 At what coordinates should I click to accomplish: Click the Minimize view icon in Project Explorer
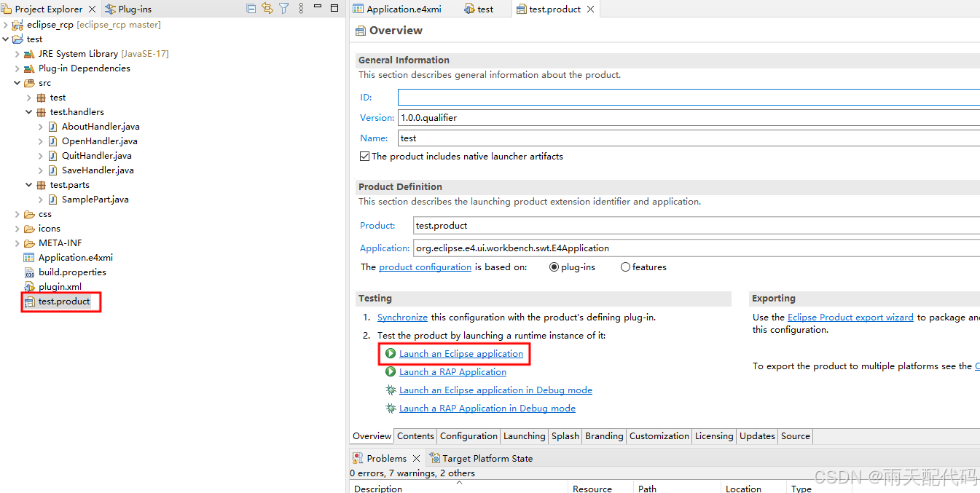pyautogui.click(x=318, y=8)
